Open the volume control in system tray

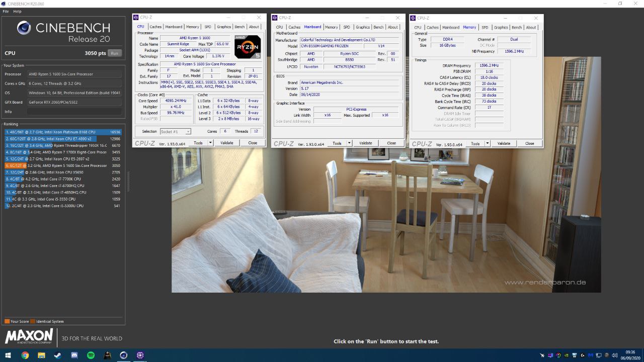pos(615,355)
